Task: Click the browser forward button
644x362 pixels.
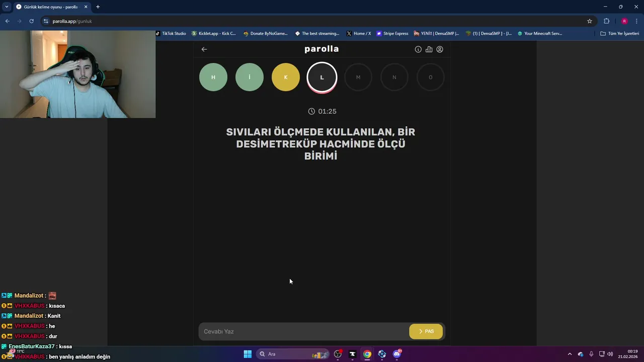Action: (19, 21)
